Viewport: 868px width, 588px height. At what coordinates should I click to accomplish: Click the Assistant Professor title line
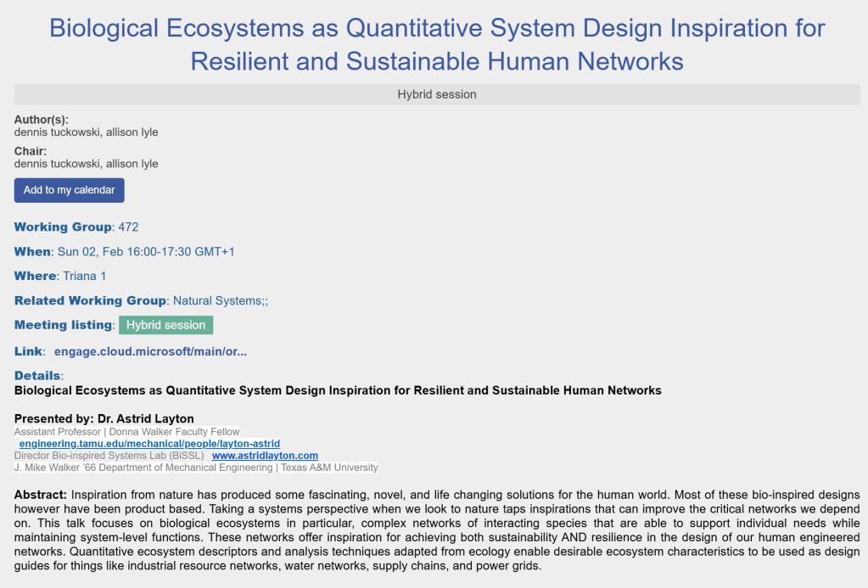pyautogui.click(x=127, y=432)
